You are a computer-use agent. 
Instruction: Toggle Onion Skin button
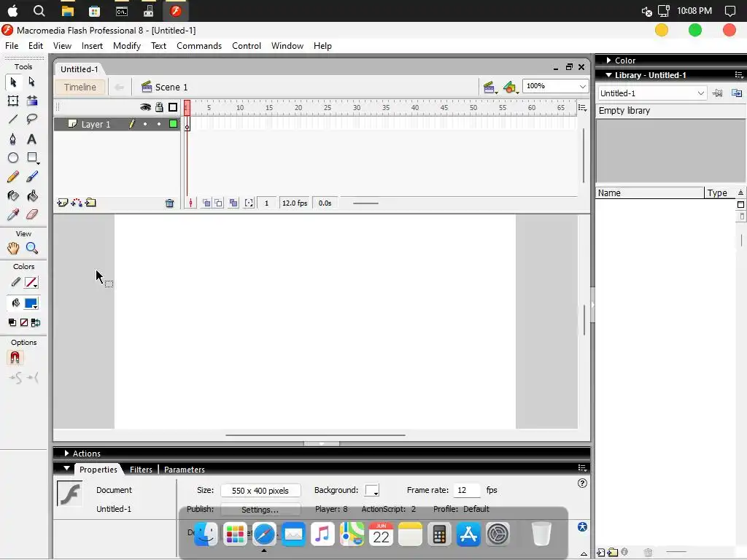pos(206,203)
